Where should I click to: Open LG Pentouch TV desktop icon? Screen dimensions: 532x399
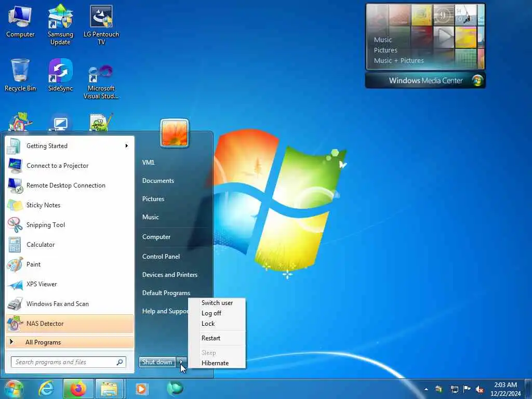[101, 25]
